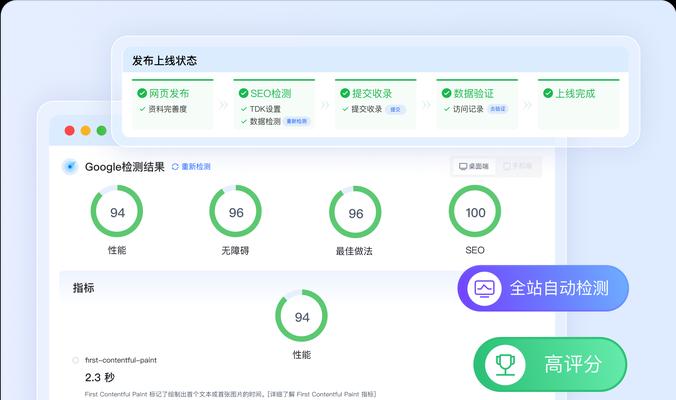Click the 去验证 tag beside 访问记录
This screenshot has height=400, width=676.
(x=498, y=109)
